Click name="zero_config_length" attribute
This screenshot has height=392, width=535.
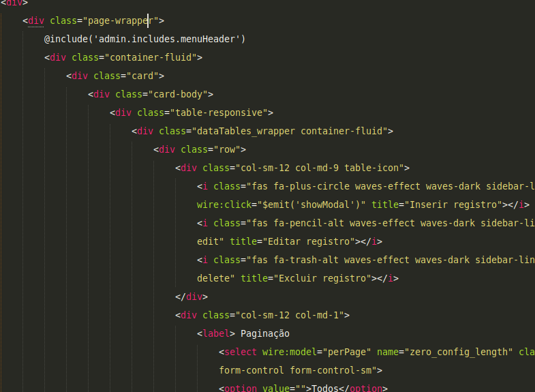pyautogui.click(x=445, y=352)
